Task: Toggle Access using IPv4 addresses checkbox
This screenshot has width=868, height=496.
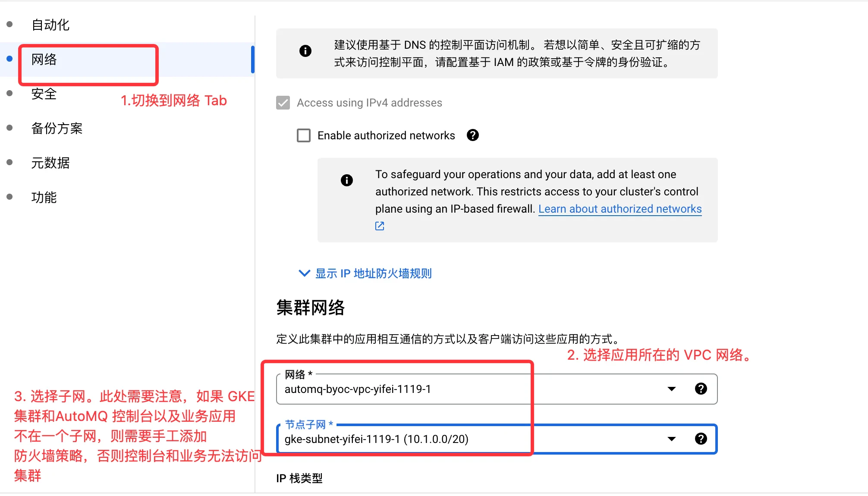Action: coord(283,103)
